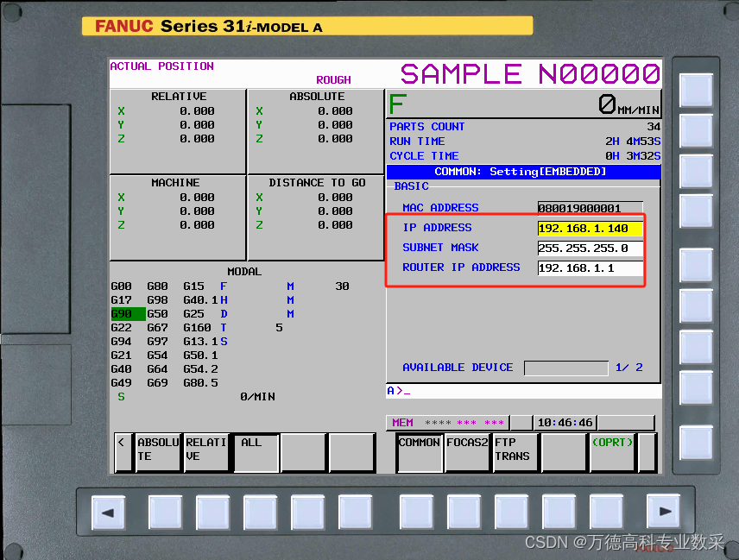Select the IP ADDRESS field 192.168.1.140

tap(590, 229)
